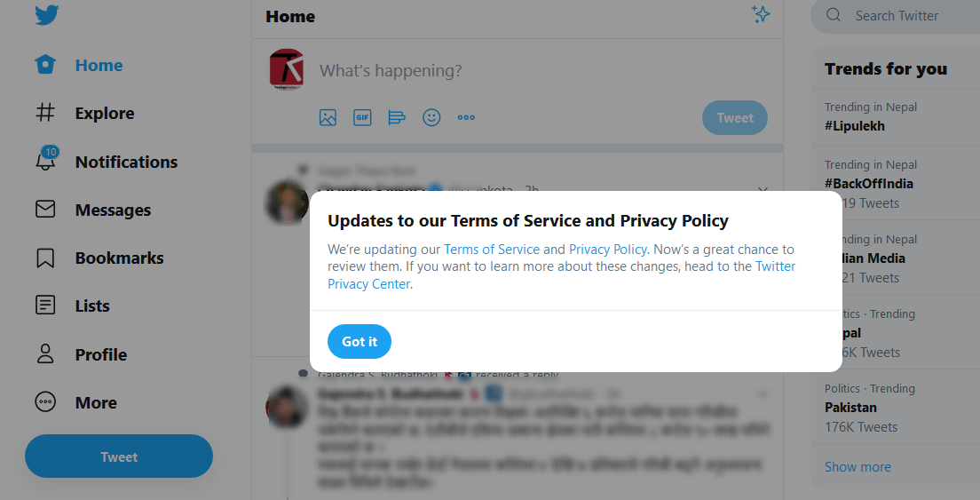Open the Terms of Service link

[492, 249]
